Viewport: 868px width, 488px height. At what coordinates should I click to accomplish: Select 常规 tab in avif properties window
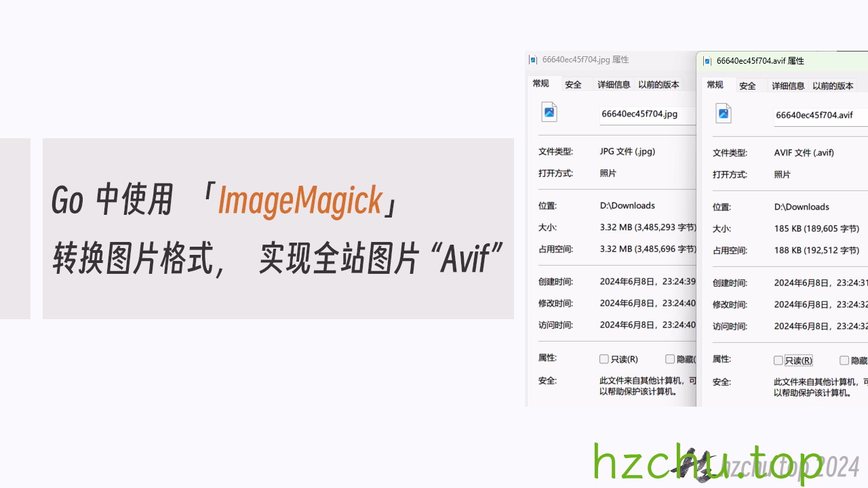715,85
